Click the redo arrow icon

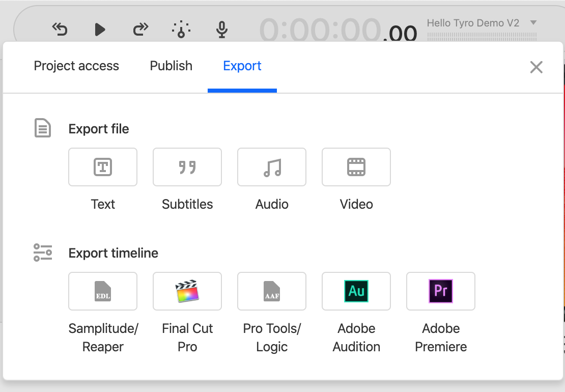click(140, 30)
